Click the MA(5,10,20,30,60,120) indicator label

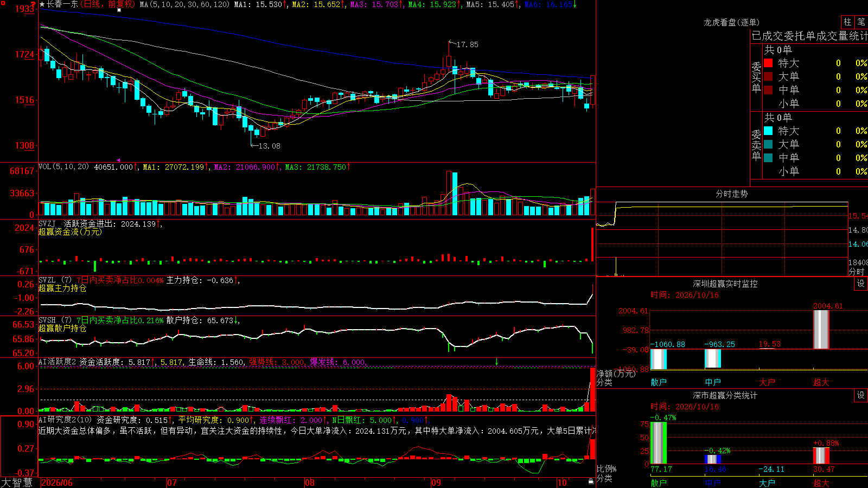pyautogui.click(x=185, y=4)
